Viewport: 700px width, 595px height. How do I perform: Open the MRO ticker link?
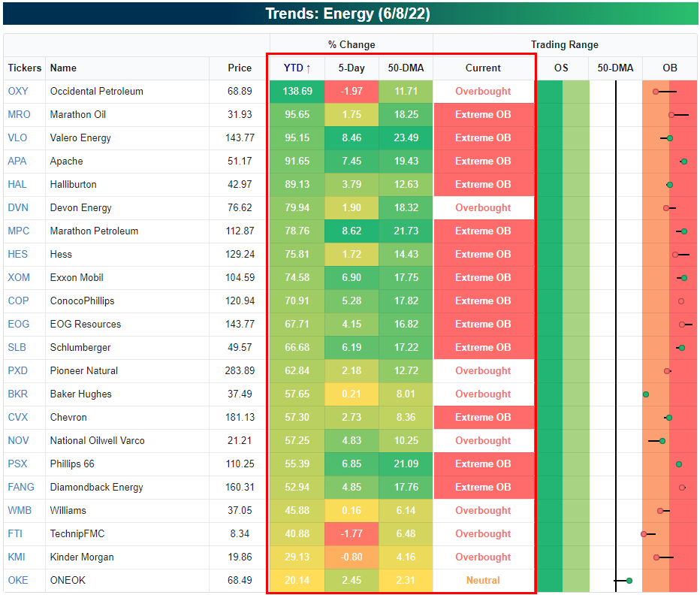tap(20, 114)
